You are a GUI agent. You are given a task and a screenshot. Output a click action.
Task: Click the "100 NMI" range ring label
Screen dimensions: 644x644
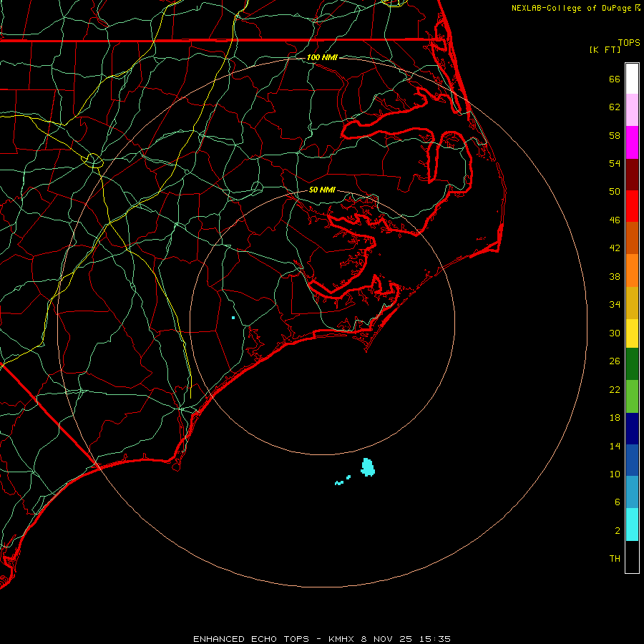pos(321,57)
